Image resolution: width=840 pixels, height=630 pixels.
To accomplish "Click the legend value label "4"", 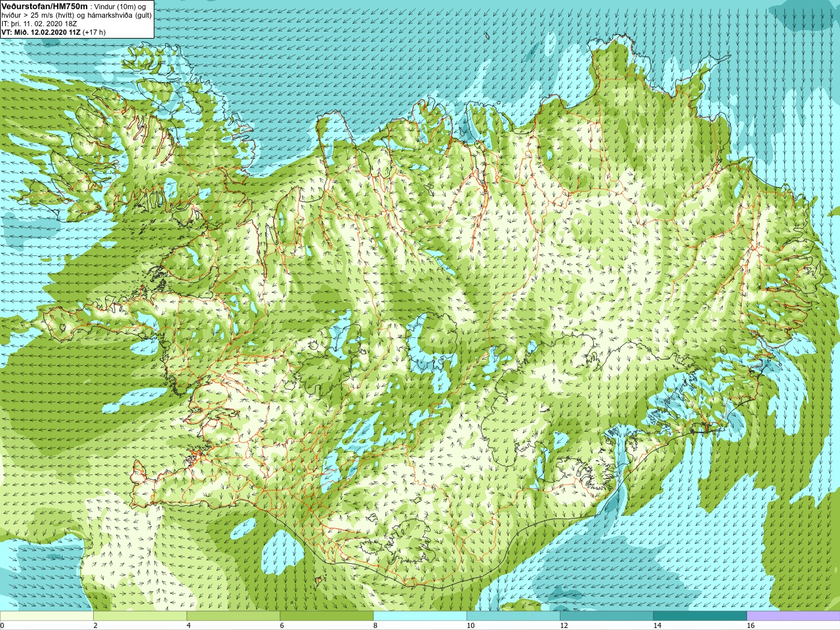I will pyautogui.click(x=188, y=625).
